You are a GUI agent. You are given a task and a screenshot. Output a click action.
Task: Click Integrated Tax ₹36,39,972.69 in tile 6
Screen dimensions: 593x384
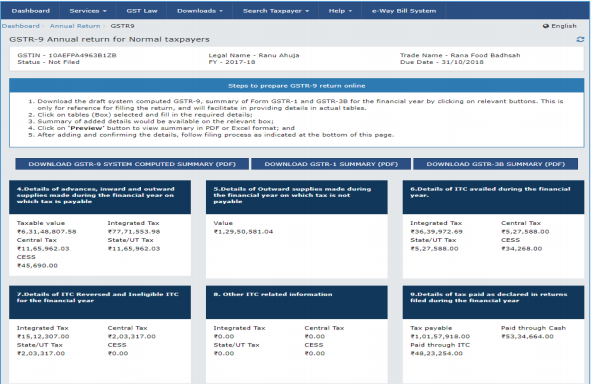tap(436, 232)
